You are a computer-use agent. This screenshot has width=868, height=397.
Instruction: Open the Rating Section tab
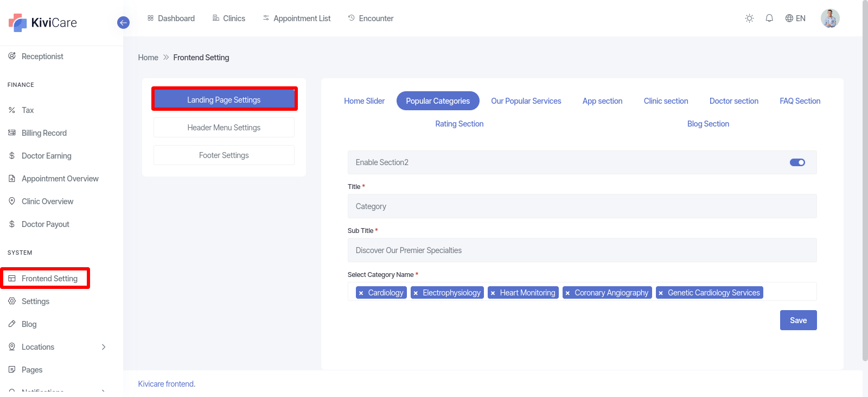tap(459, 124)
